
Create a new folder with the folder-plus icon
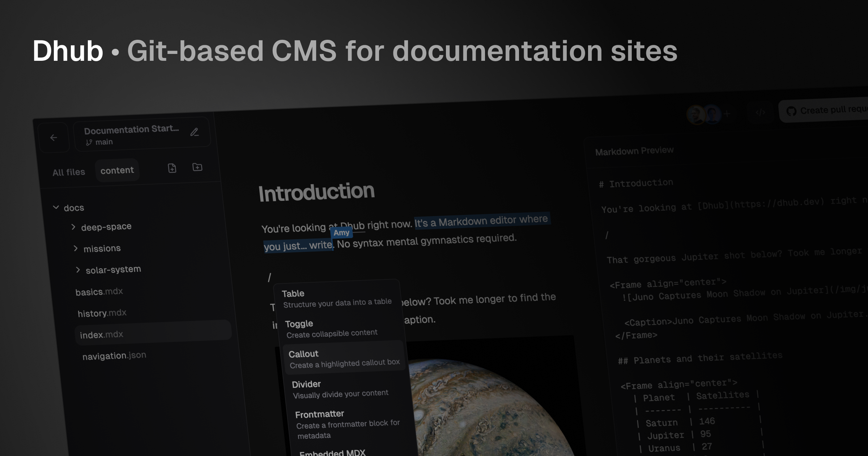point(197,167)
